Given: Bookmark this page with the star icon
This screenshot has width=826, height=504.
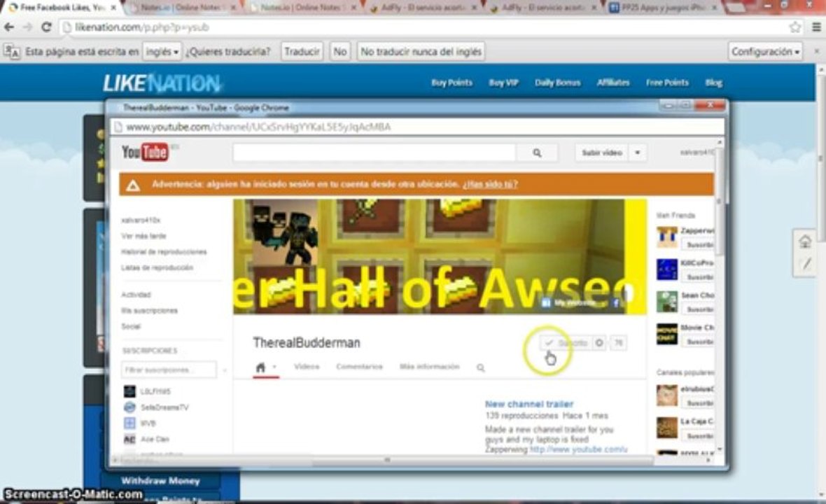Looking at the screenshot, I should click(795, 27).
